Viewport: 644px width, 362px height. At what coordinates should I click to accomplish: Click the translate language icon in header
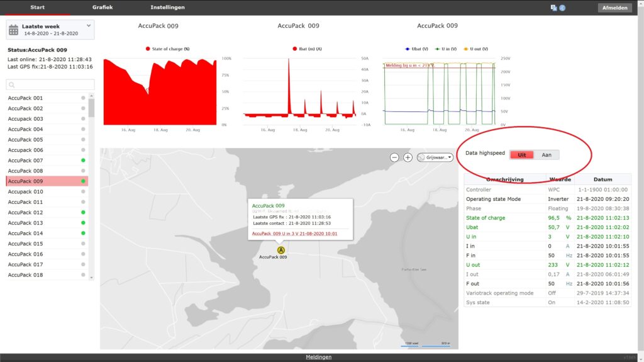click(553, 8)
